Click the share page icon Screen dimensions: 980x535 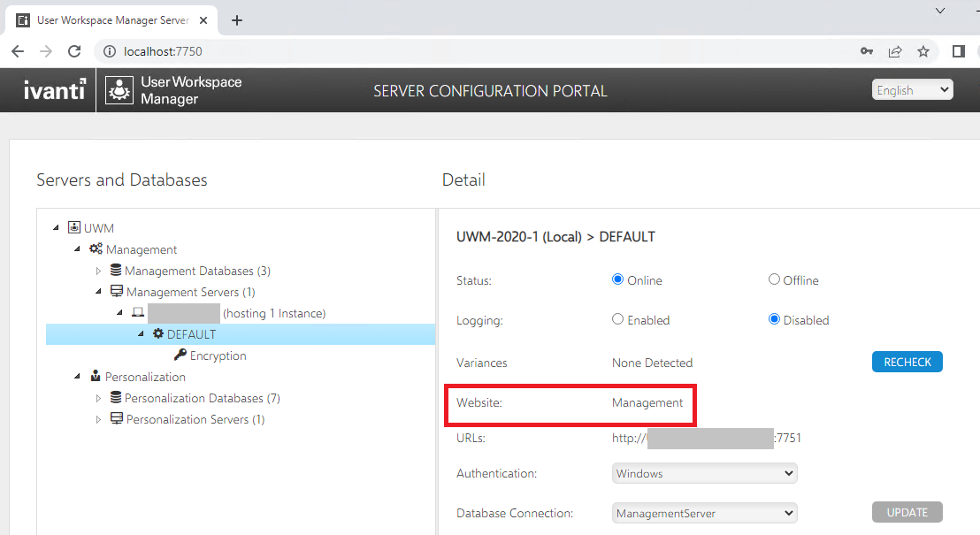(895, 51)
